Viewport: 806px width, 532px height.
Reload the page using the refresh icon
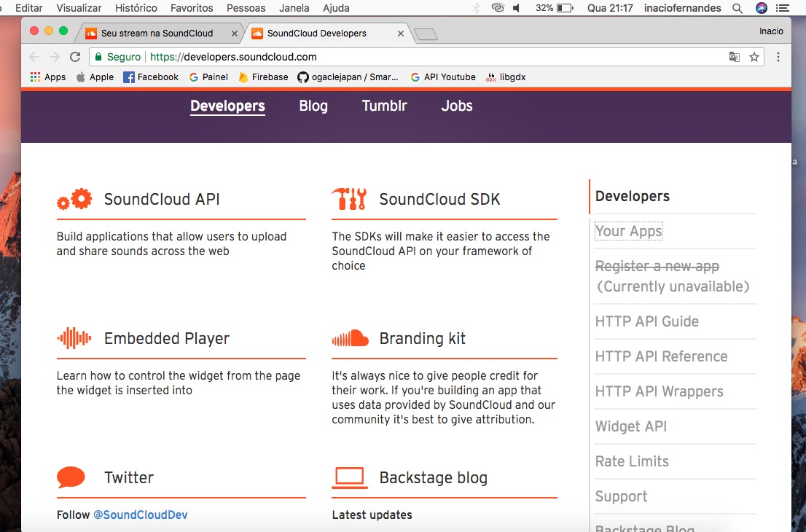coord(75,57)
